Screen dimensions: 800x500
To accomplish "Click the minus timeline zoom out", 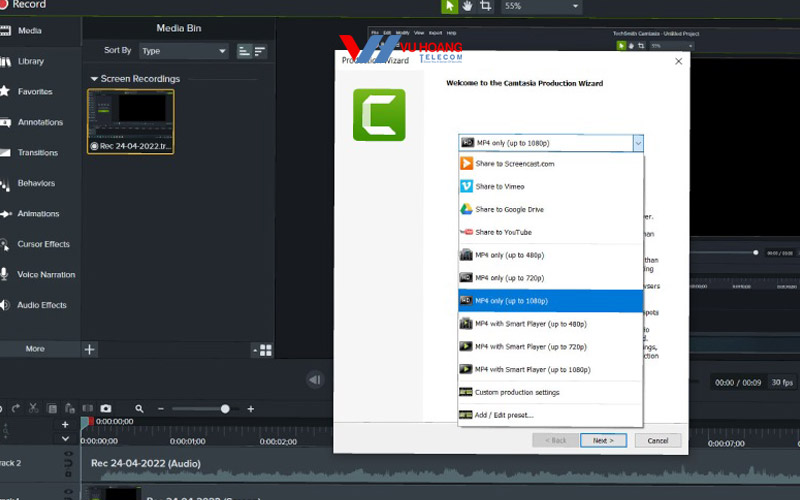I will click(x=161, y=409).
